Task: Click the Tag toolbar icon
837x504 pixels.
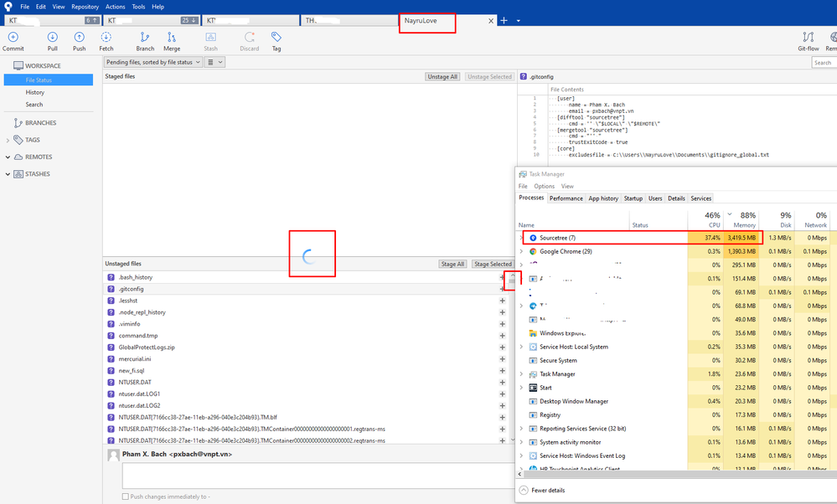Action: 276,37
